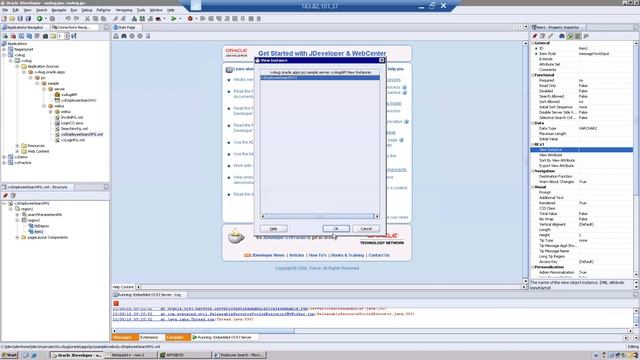Open the Debug icon dropdown arrow
640x360 pixels.
click(x=196, y=19)
